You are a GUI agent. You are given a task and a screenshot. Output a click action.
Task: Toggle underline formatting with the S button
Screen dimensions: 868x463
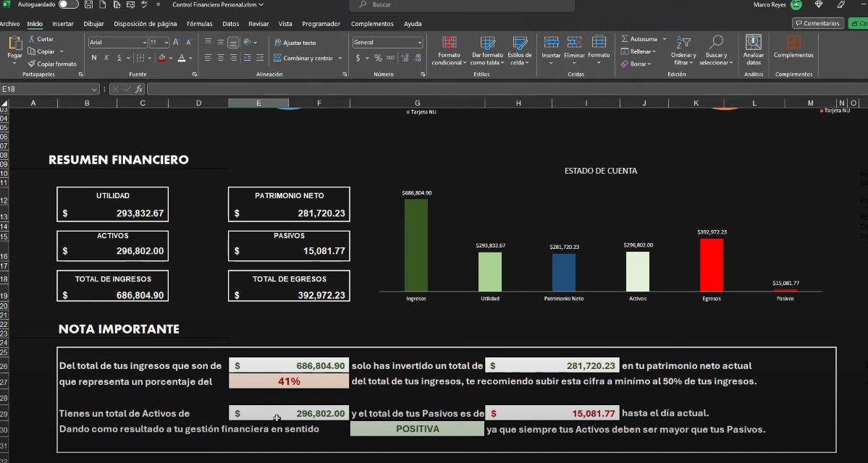(119, 57)
